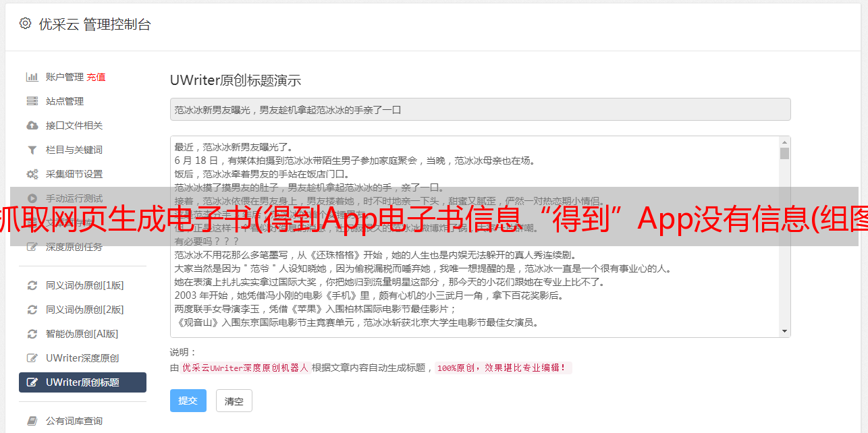
Task: Click the filter icon for 栏目与关键词
Action: click(x=32, y=150)
